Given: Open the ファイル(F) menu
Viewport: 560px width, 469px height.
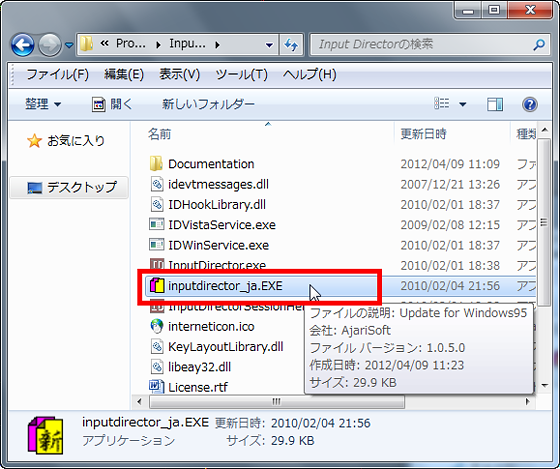Looking at the screenshot, I should (57, 75).
